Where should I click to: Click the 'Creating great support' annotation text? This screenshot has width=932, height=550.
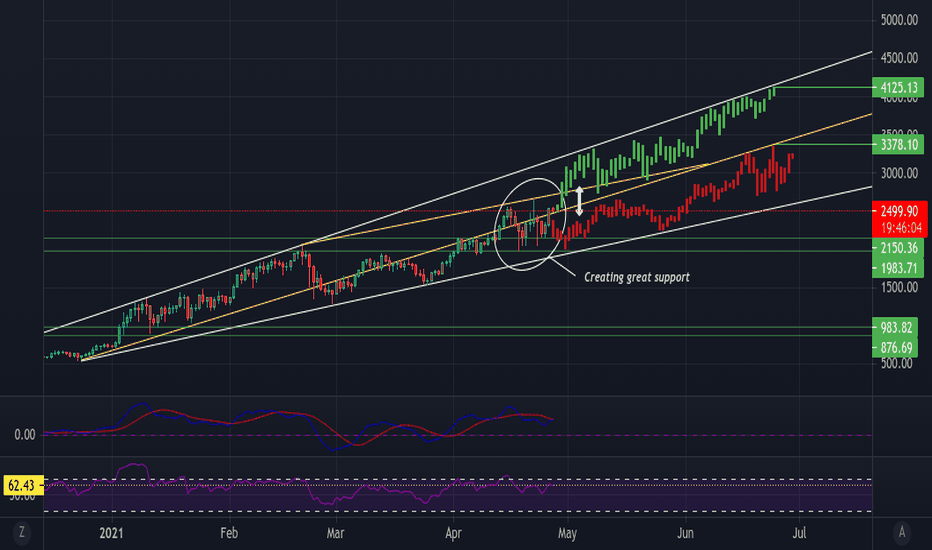point(637,277)
